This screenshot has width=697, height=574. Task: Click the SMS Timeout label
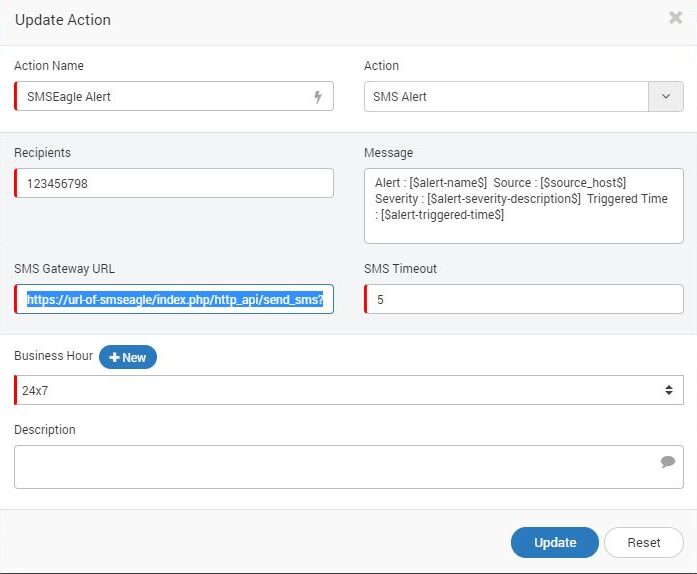point(401,269)
